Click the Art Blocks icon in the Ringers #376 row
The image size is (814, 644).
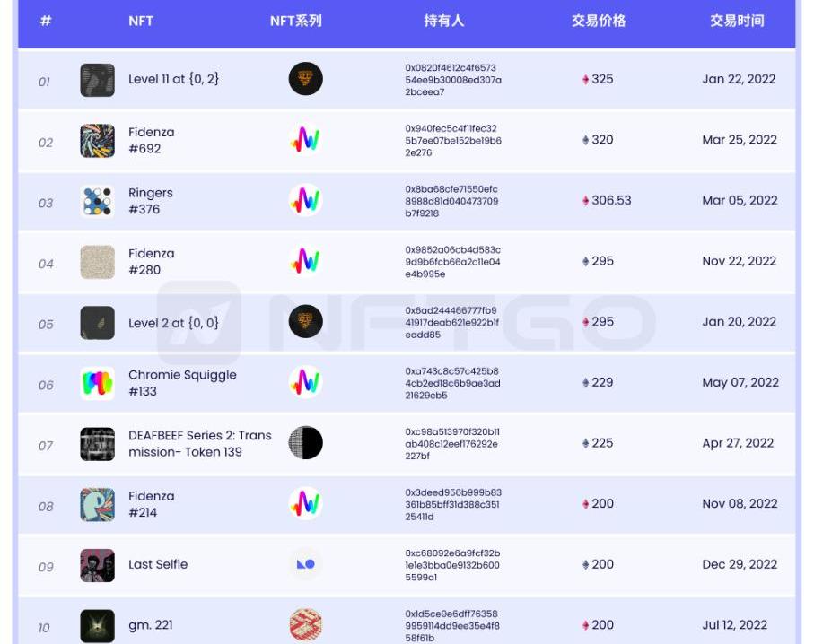pos(305,201)
